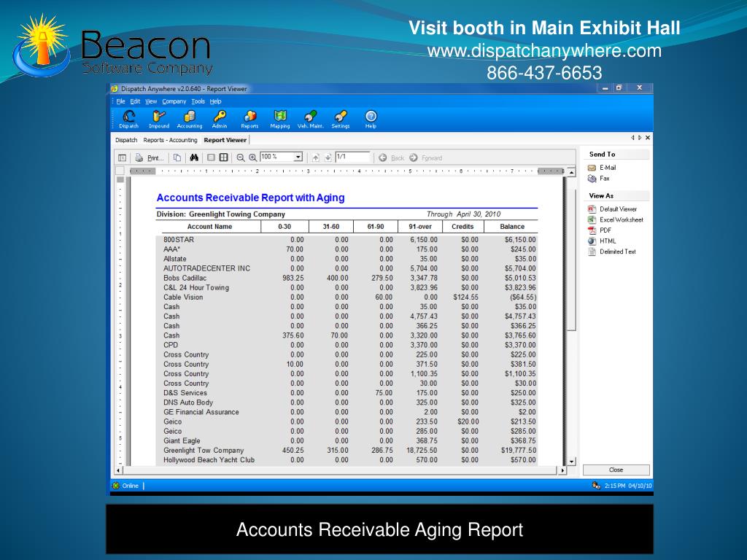The width and height of the screenshot is (747, 560).
Task: View report as HTML
Action: pyautogui.click(x=602, y=241)
